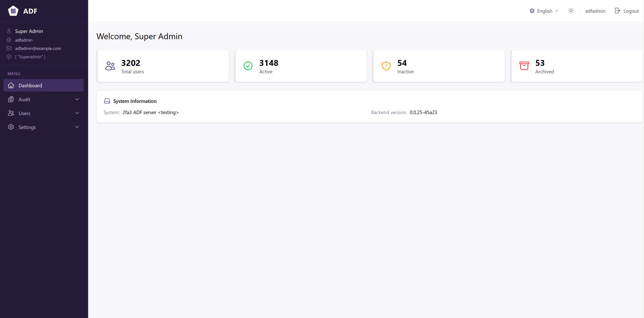Click the System Information heading
Screen dimensions: 644x318
[x=135, y=101]
